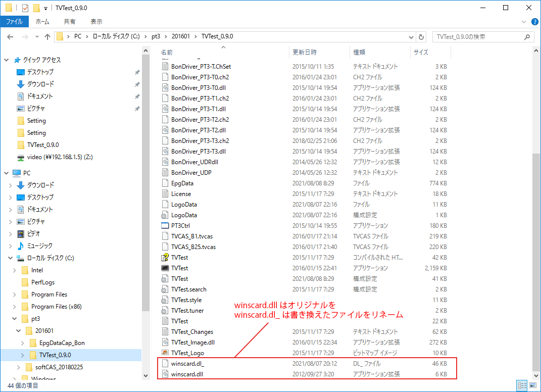Open the address bar history dropdown

click(411, 36)
